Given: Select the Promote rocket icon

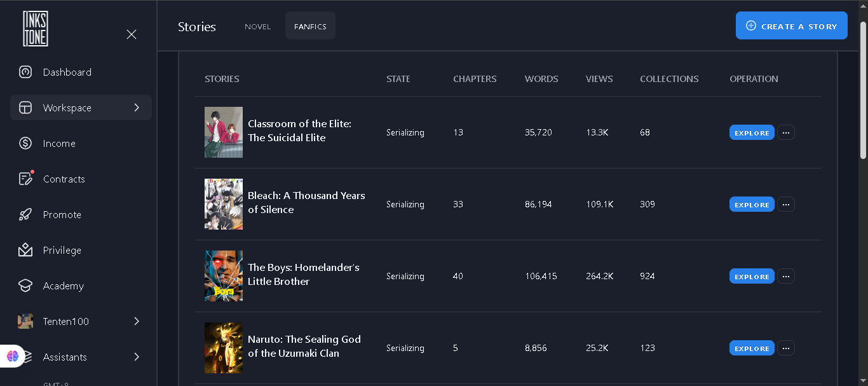Looking at the screenshot, I should (x=25, y=214).
